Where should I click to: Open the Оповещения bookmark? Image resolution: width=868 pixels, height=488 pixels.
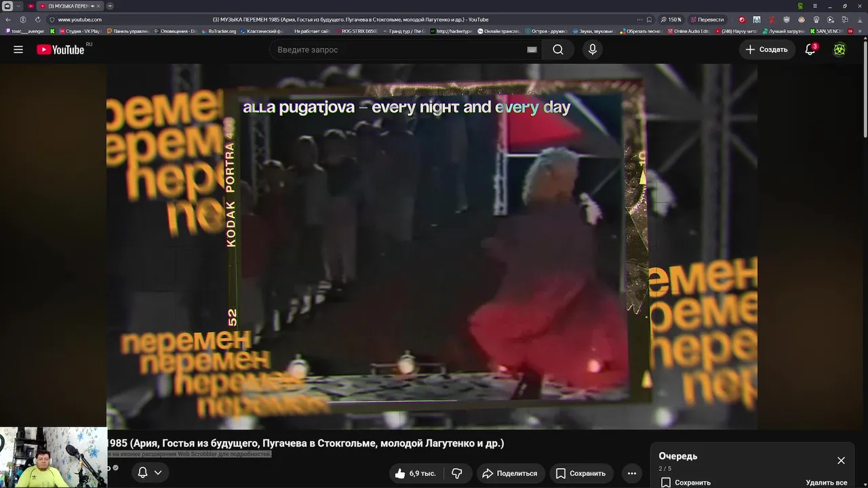pos(174,31)
